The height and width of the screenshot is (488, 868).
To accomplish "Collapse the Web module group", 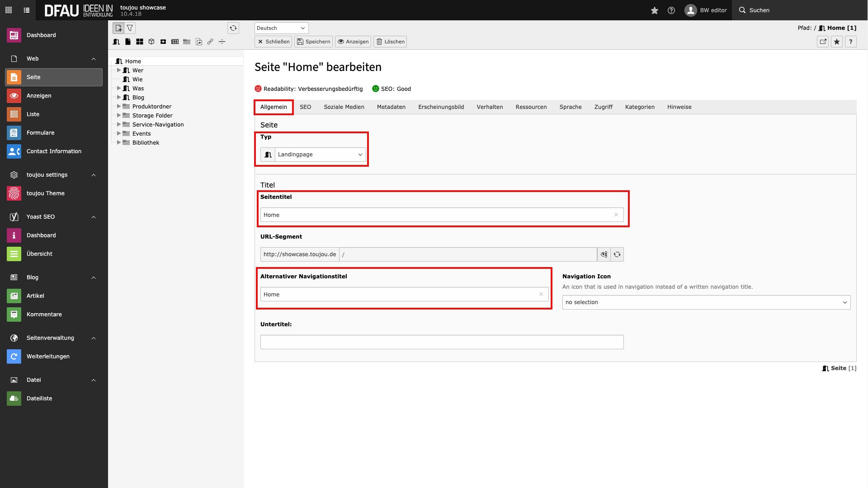I will tap(94, 59).
